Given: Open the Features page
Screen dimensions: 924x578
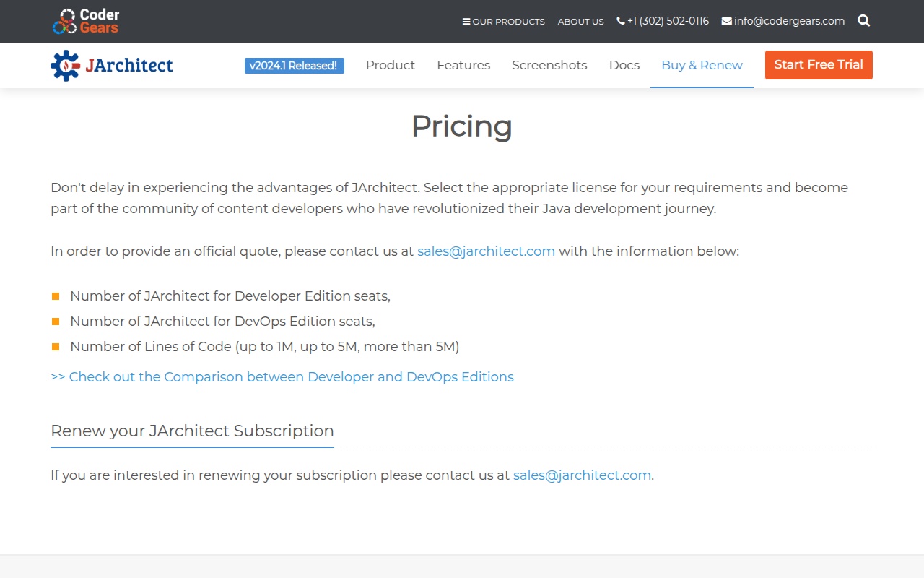Looking at the screenshot, I should tap(463, 65).
